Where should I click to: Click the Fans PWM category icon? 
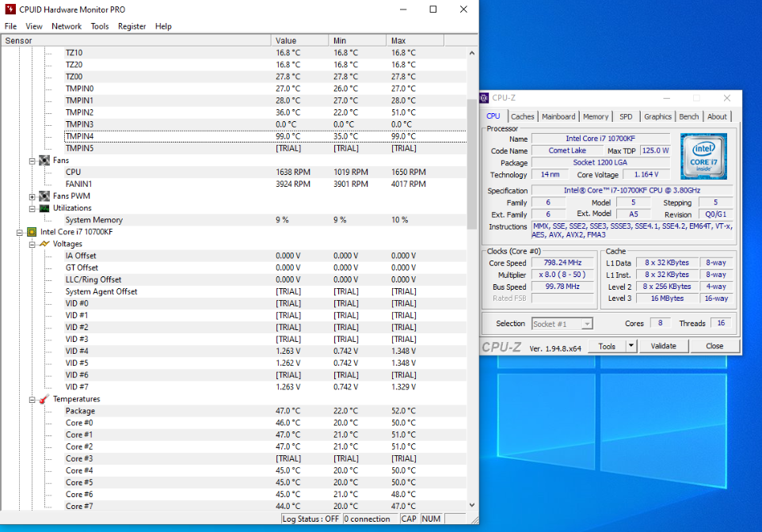(44, 196)
